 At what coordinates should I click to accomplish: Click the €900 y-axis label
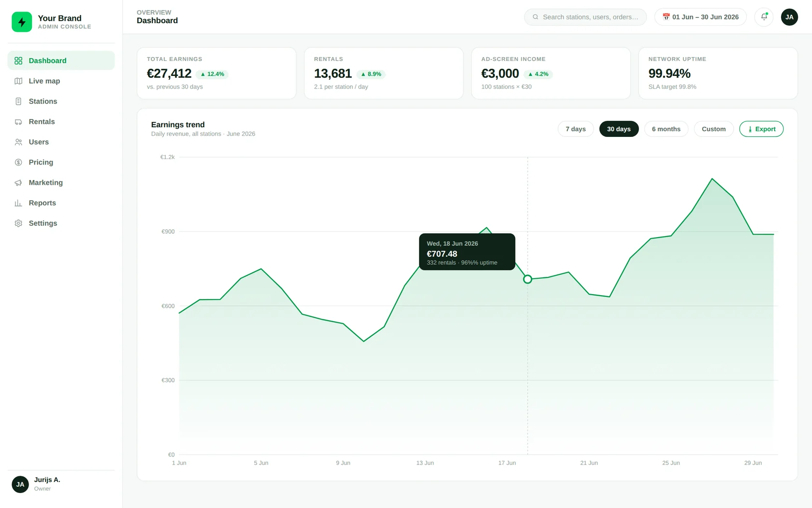click(168, 232)
